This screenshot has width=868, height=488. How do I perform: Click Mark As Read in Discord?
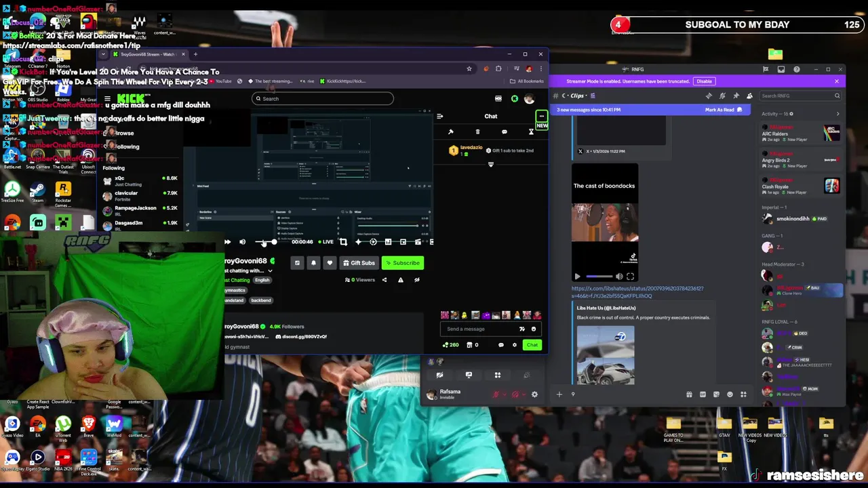click(723, 110)
